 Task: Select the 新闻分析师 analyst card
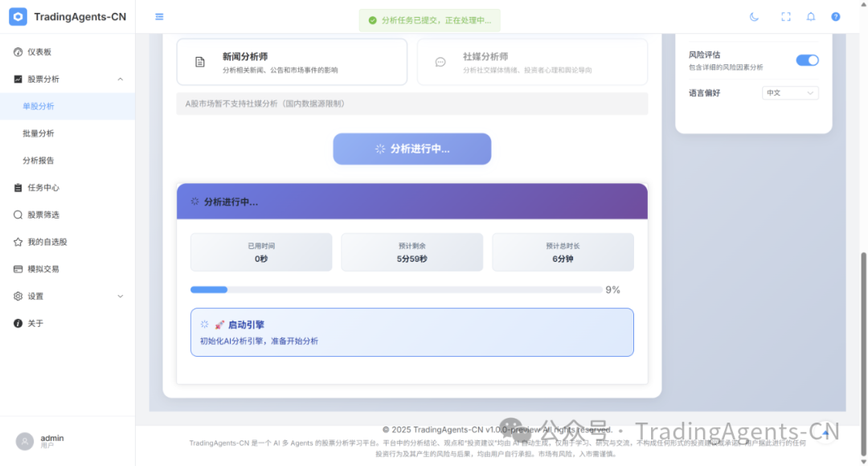click(292, 62)
